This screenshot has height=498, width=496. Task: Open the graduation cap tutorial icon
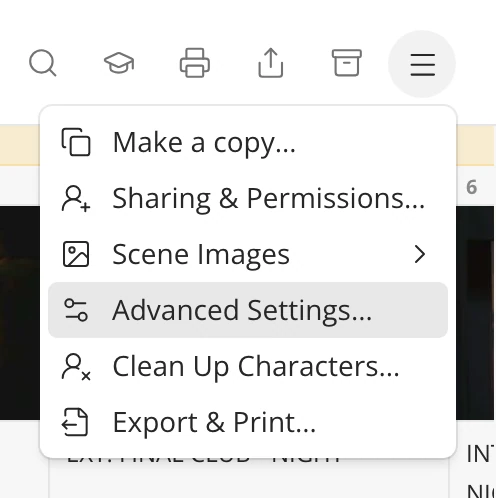(x=119, y=63)
